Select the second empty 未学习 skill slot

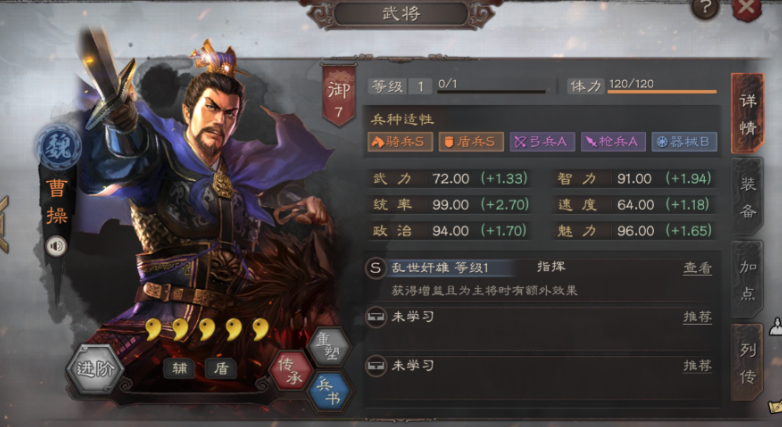click(539, 366)
